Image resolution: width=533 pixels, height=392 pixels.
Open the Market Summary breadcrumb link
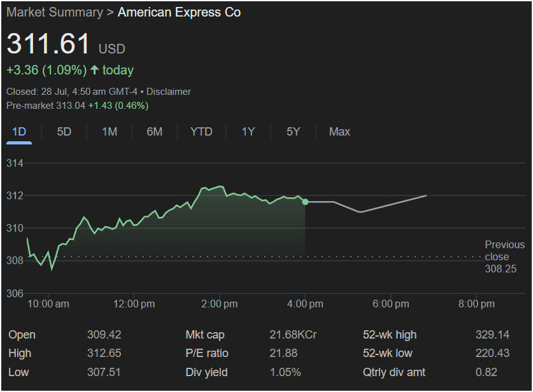(55, 13)
